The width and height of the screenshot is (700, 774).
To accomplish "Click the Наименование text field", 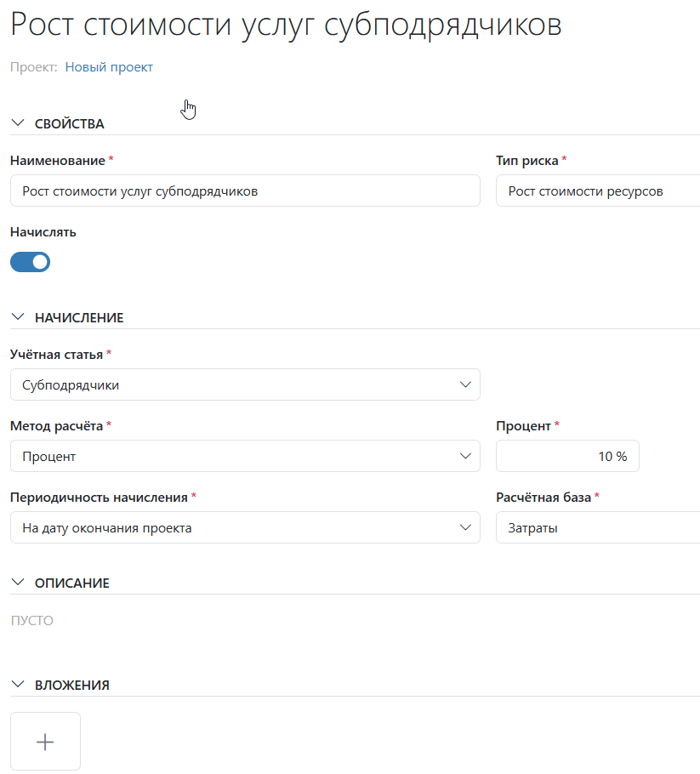I will [245, 191].
